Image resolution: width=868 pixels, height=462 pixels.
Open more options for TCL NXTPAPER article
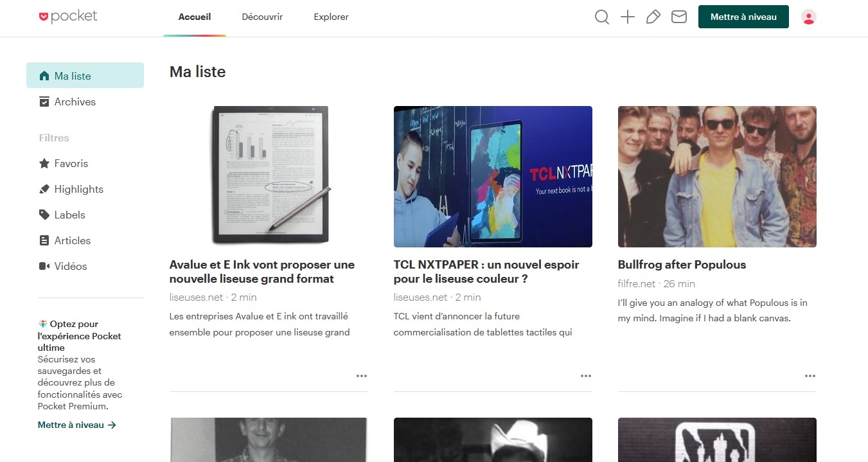[x=586, y=376]
